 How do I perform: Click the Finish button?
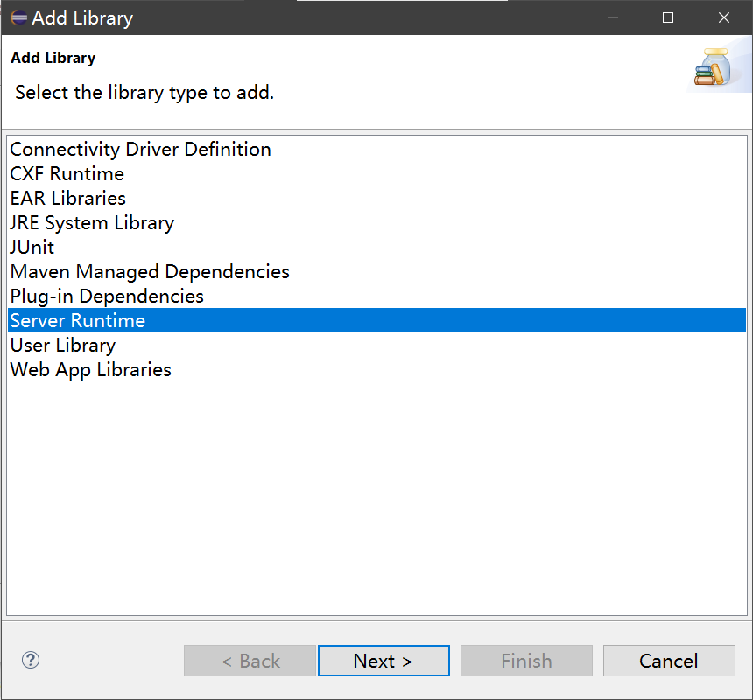tap(526, 661)
